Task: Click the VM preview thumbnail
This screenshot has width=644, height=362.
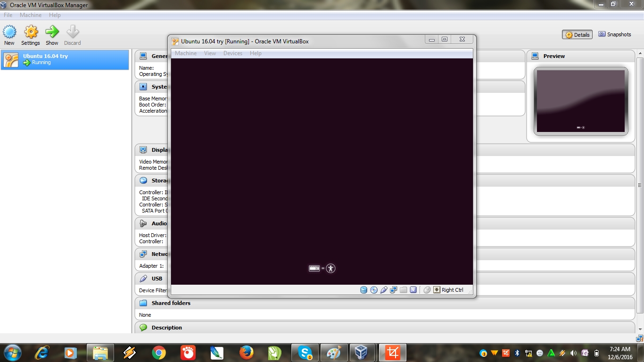Action: point(581,101)
